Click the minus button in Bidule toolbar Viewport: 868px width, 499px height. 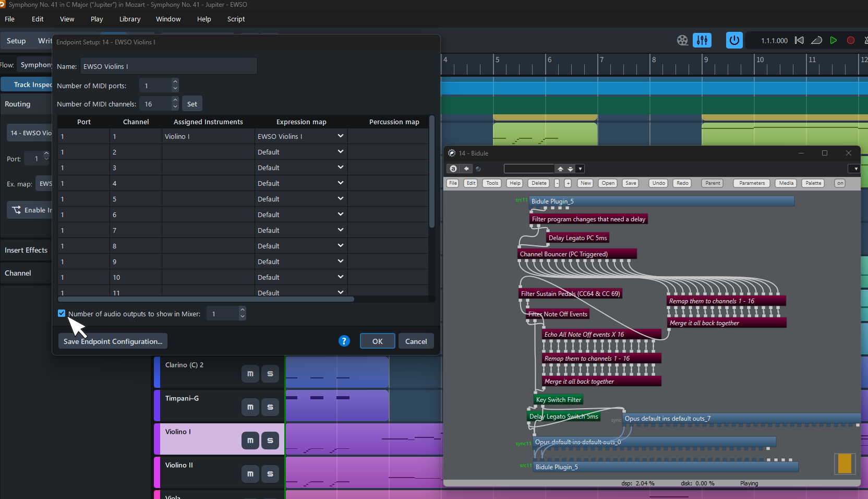click(557, 183)
